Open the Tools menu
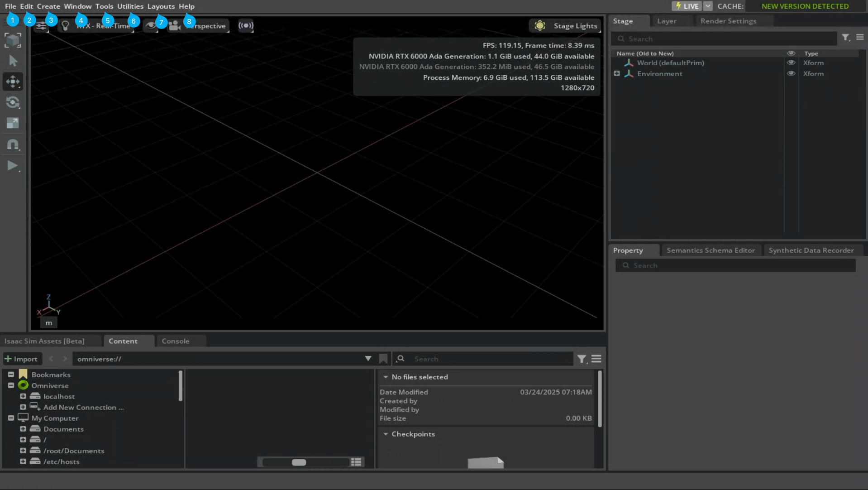The width and height of the screenshot is (868, 490). tap(104, 6)
